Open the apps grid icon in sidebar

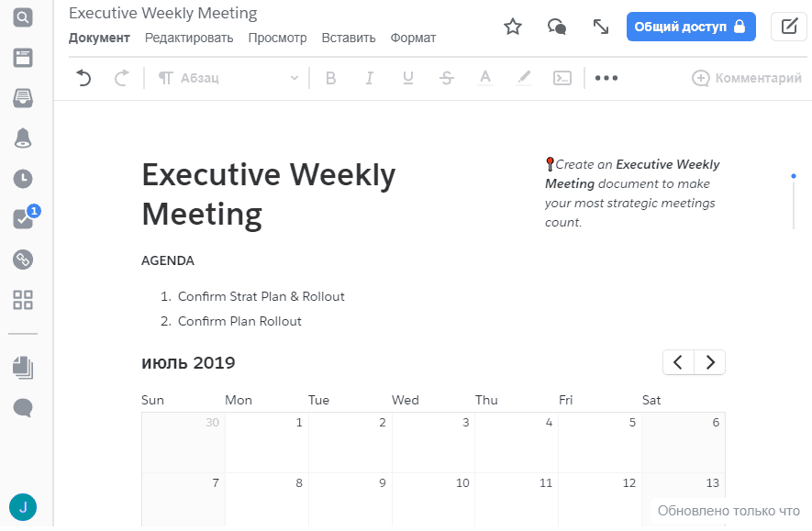[x=23, y=300]
